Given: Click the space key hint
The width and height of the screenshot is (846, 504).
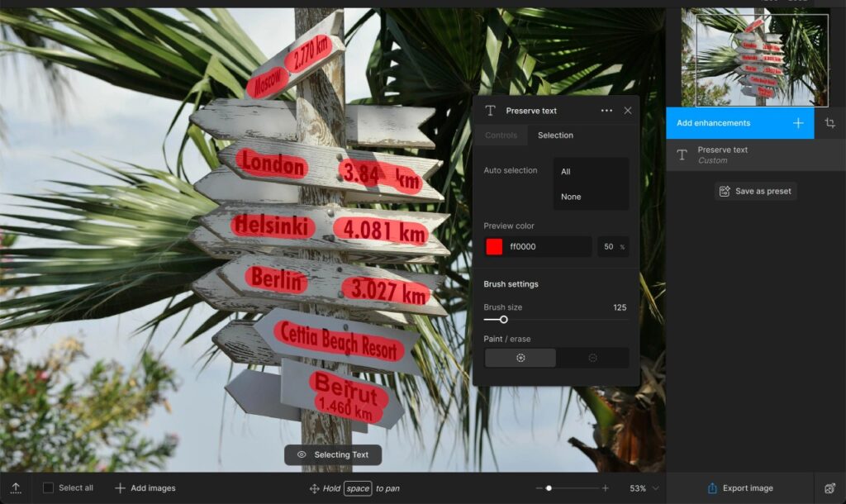Looking at the screenshot, I should (x=358, y=489).
